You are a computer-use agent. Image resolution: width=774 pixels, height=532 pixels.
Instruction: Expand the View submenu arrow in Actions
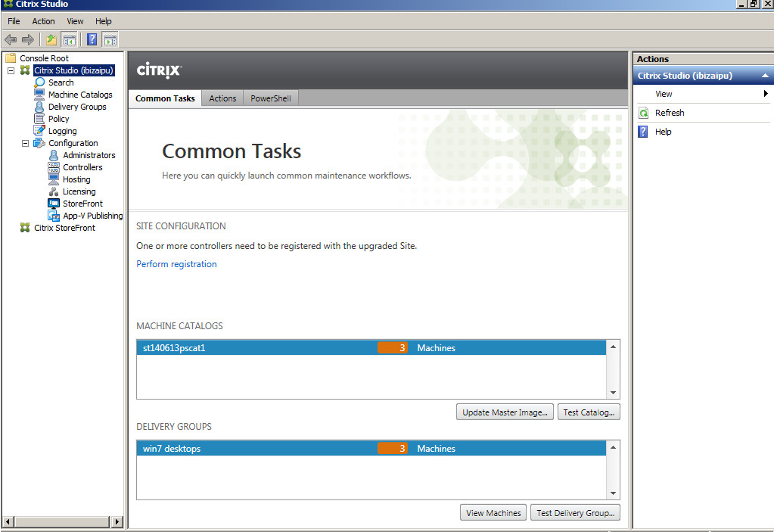(x=766, y=94)
